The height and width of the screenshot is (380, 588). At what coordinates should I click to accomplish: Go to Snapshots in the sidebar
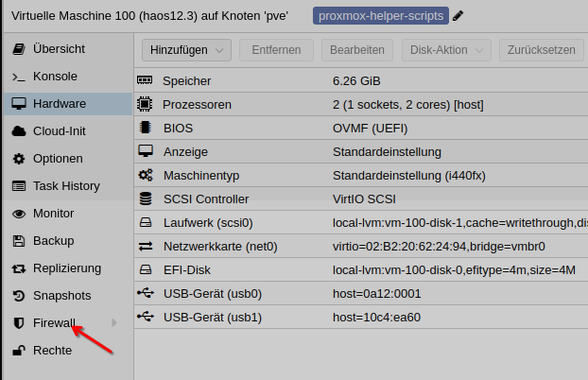[61, 296]
